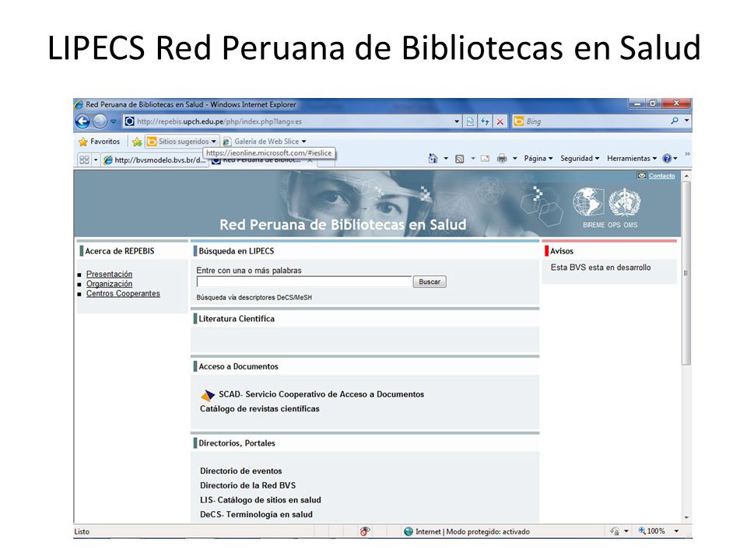Click the blue Help question mark icon
This screenshot has height=560, width=747.
click(667, 159)
